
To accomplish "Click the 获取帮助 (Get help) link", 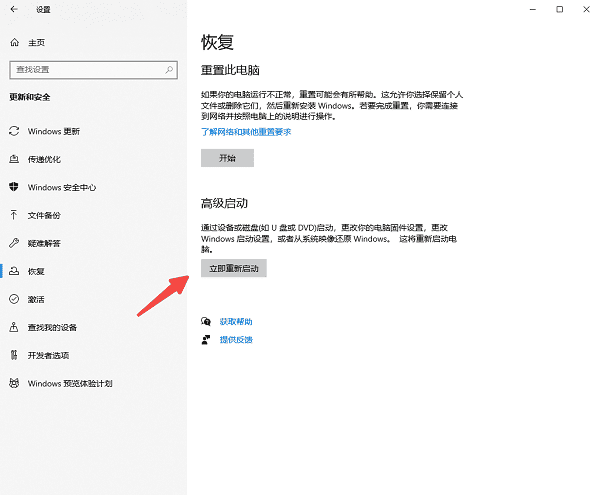I will click(x=236, y=322).
